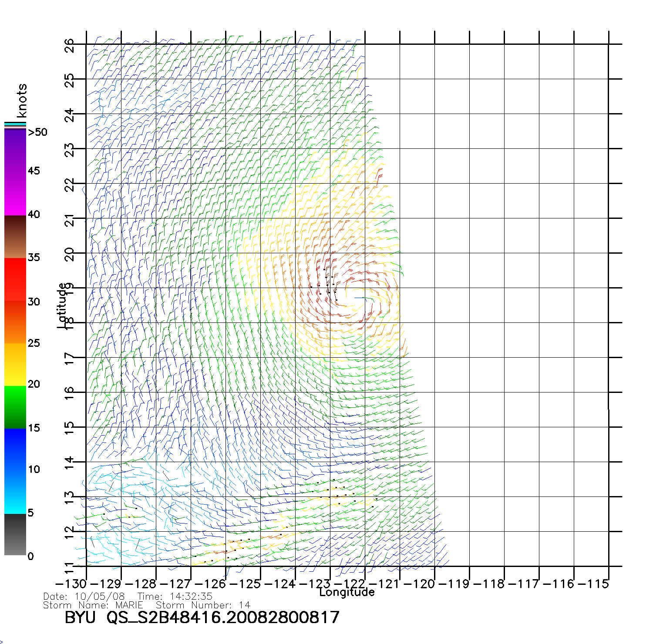Click the -130 longitude tick label
The width and height of the screenshot is (653, 644).
[x=71, y=584]
